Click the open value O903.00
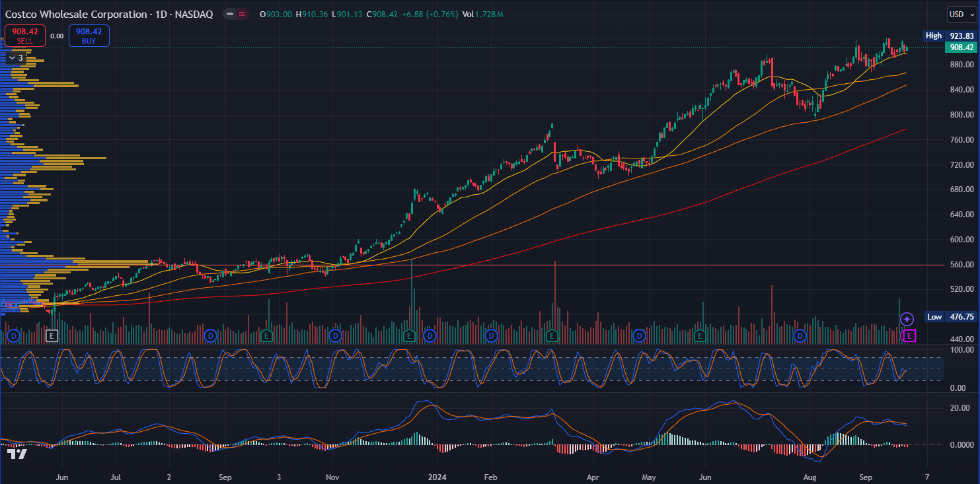 [276, 14]
